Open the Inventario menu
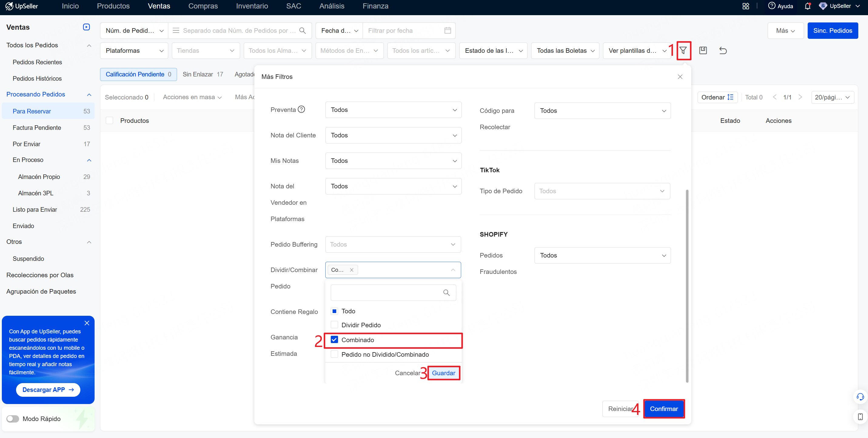The image size is (868, 438). [x=252, y=6]
